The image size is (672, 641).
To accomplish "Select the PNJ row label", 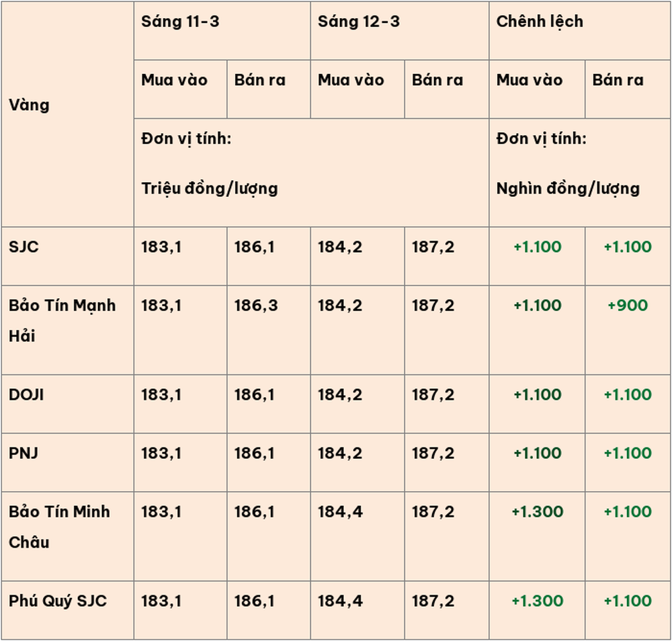I will pos(23,453).
